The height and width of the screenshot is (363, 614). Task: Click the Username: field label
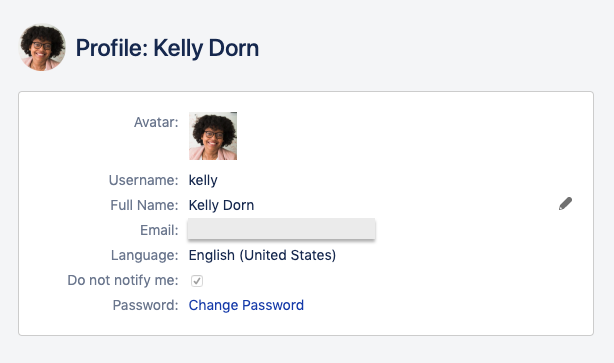click(144, 180)
